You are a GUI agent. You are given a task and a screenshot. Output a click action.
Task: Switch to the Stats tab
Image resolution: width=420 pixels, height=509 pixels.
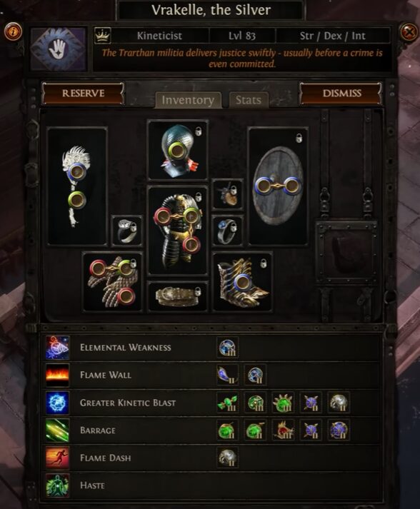[x=249, y=100]
